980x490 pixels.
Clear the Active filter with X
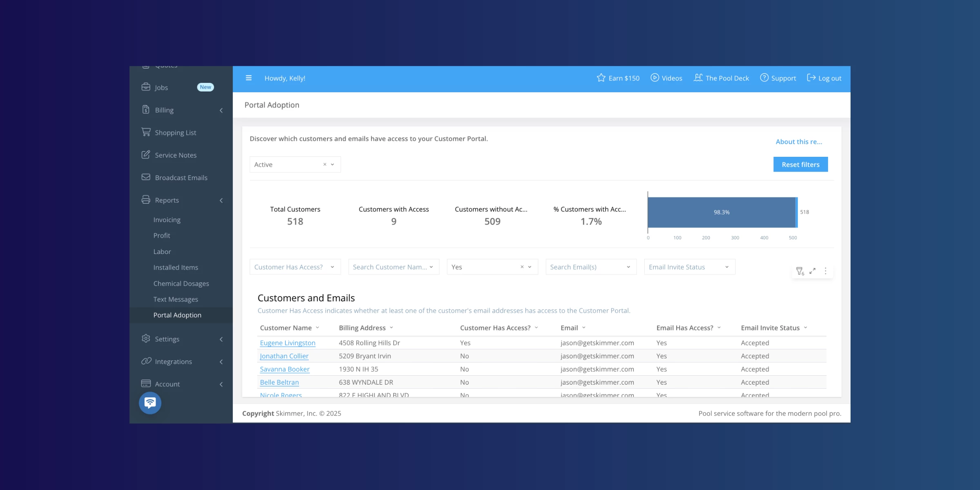point(325,165)
